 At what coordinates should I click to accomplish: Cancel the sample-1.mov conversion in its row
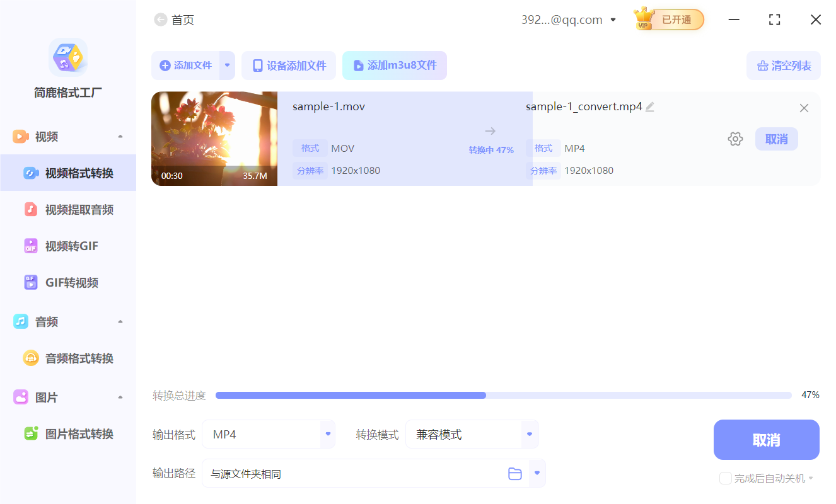point(777,139)
